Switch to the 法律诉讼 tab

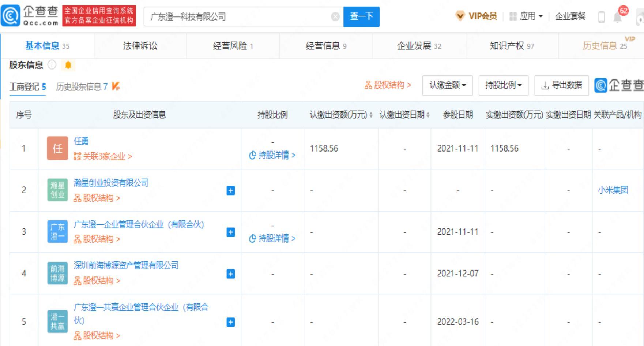[140, 46]
